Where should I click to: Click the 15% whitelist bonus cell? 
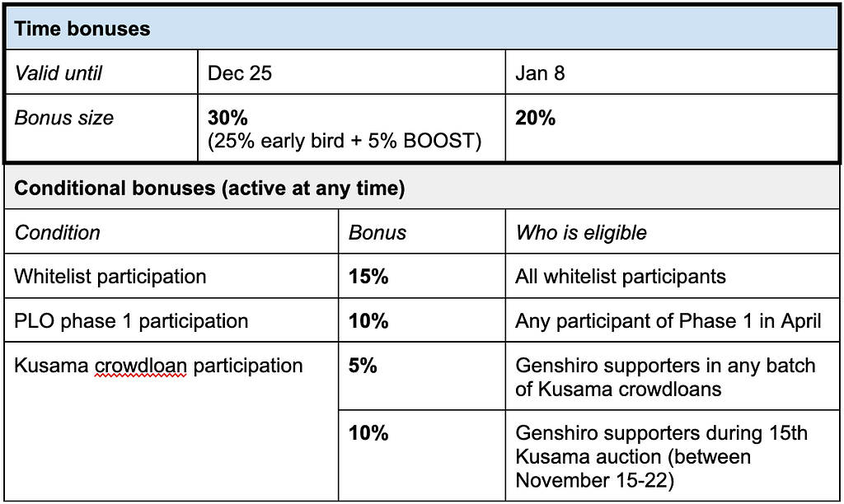422,276
